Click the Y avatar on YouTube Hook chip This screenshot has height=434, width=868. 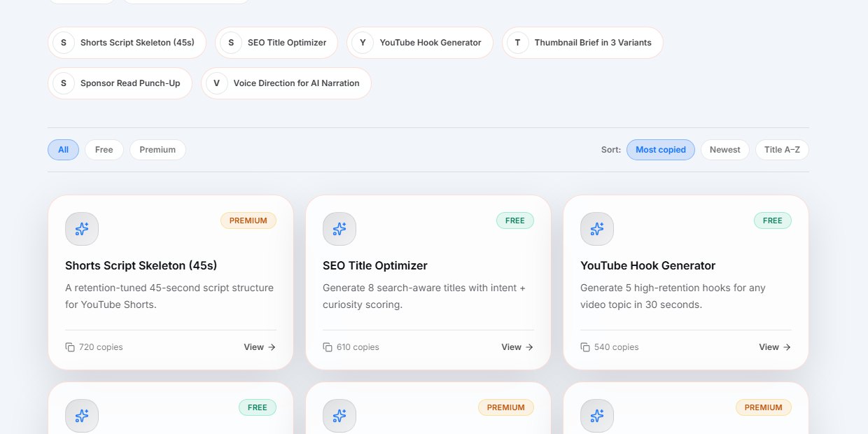point(363,43)
